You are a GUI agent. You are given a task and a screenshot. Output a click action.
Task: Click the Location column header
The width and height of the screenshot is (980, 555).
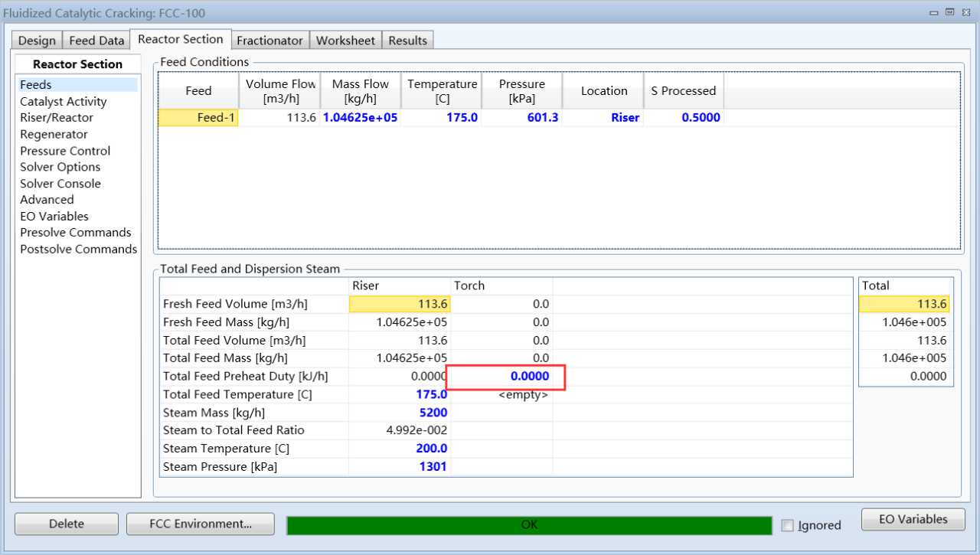pos(603,91)
